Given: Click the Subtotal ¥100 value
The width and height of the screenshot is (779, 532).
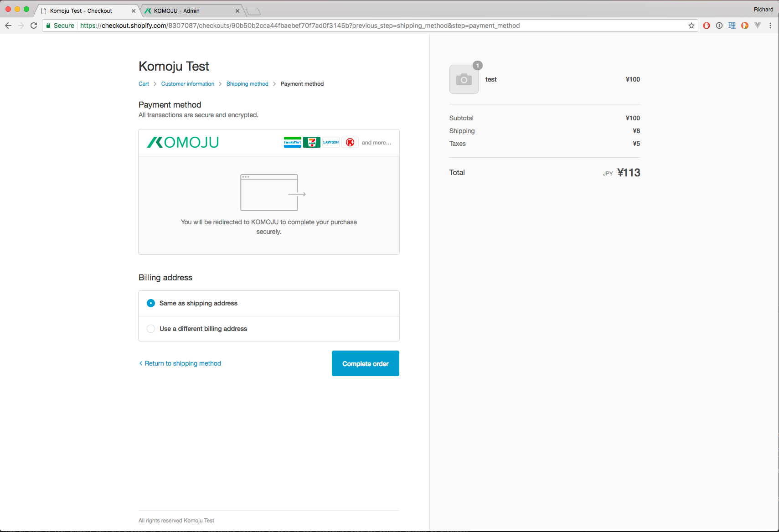Looking at the screenshot, I should pos(633,118).
